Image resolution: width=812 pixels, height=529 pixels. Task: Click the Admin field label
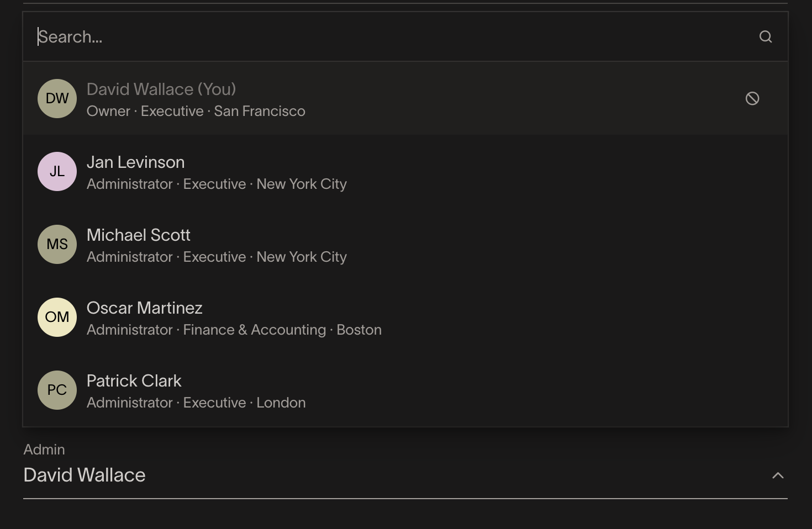point(44,449)
